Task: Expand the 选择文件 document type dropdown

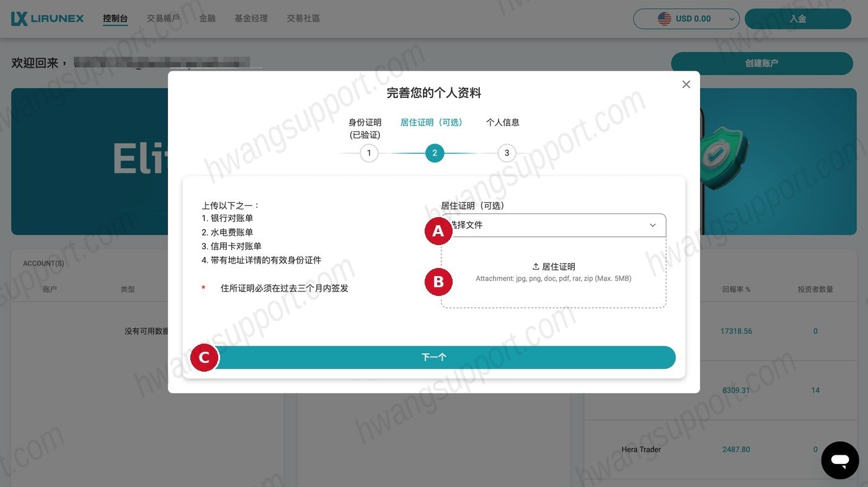Action: pyautogui.click(x=554, y=225)
